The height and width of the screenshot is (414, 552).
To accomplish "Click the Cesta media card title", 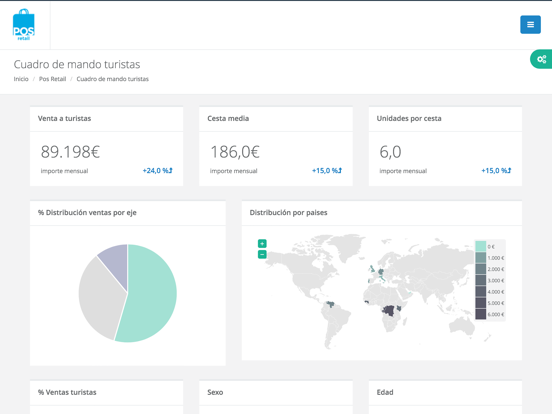I will (x=228, y=119).
